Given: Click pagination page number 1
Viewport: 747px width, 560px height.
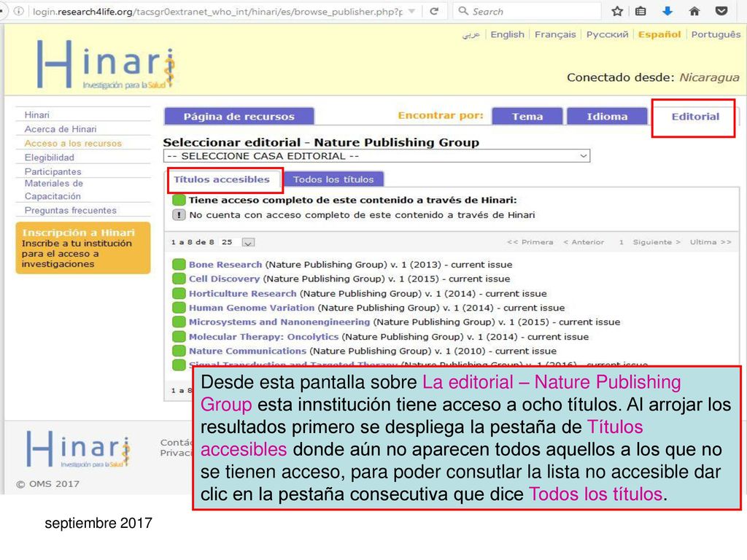Looking at the screenshot, I should pyautogui.click(x=621, y=242).
